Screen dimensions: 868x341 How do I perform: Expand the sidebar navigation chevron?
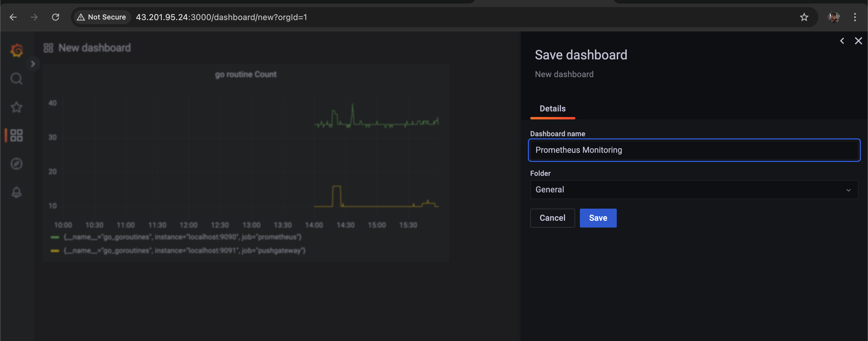[x=33, y=64]
